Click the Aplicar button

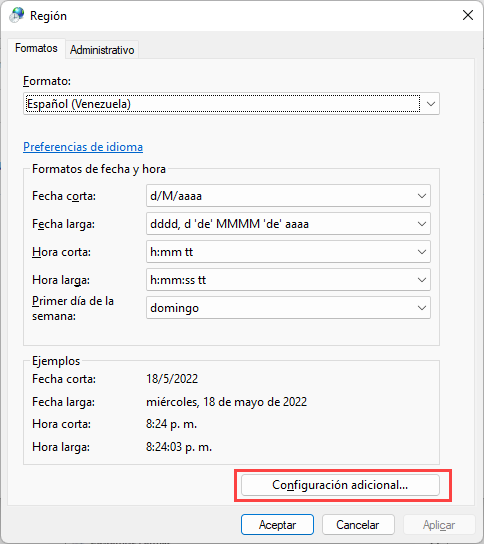439,525
